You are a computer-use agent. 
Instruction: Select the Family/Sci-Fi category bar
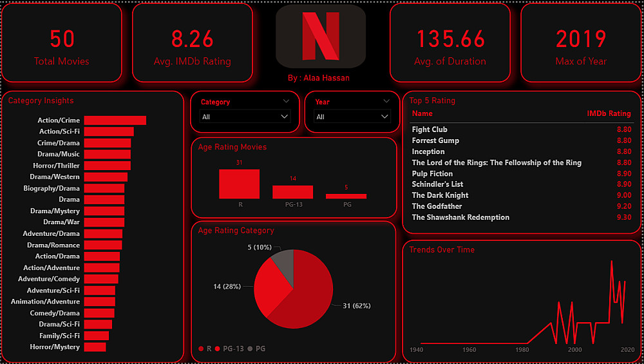[97, 336]
